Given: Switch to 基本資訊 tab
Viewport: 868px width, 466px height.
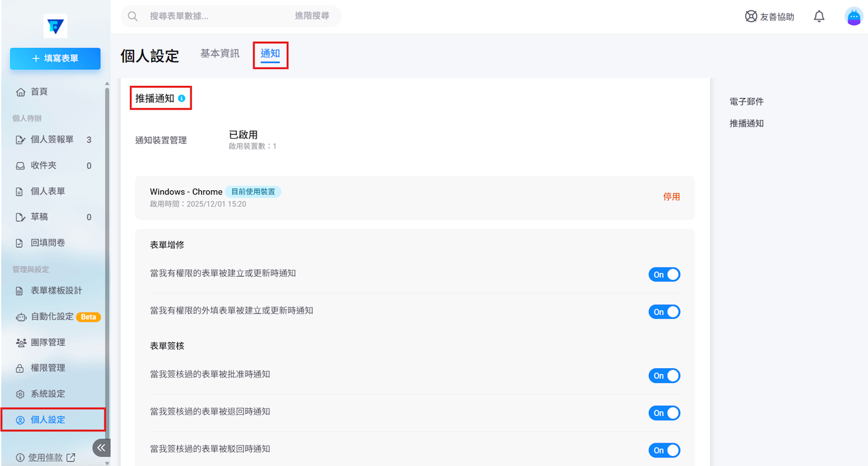Looking at the screenshot, I should 220,53.
